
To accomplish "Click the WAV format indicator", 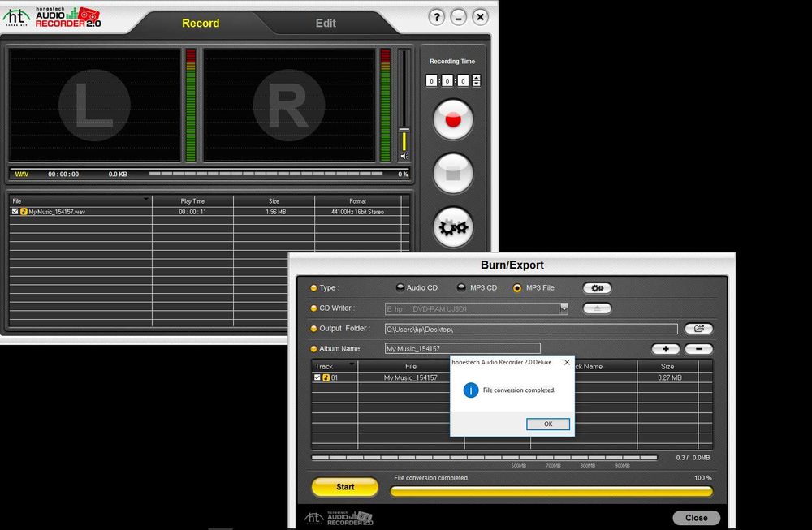I will click(x=22, y=174).
